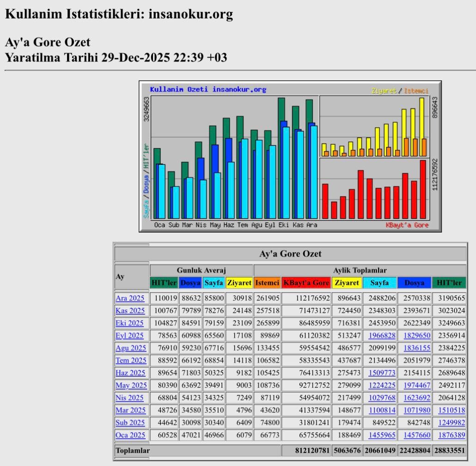Open the Kas 2025 monthly report link
The image size is (476, 466).
pyautogui.click(x=130, y=311)
